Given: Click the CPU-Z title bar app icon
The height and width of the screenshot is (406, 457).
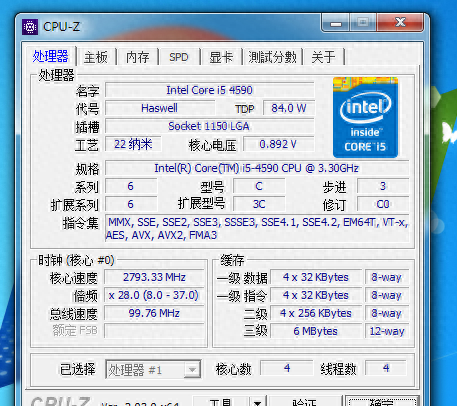Looking at the screenshot, I should point(30,27).
